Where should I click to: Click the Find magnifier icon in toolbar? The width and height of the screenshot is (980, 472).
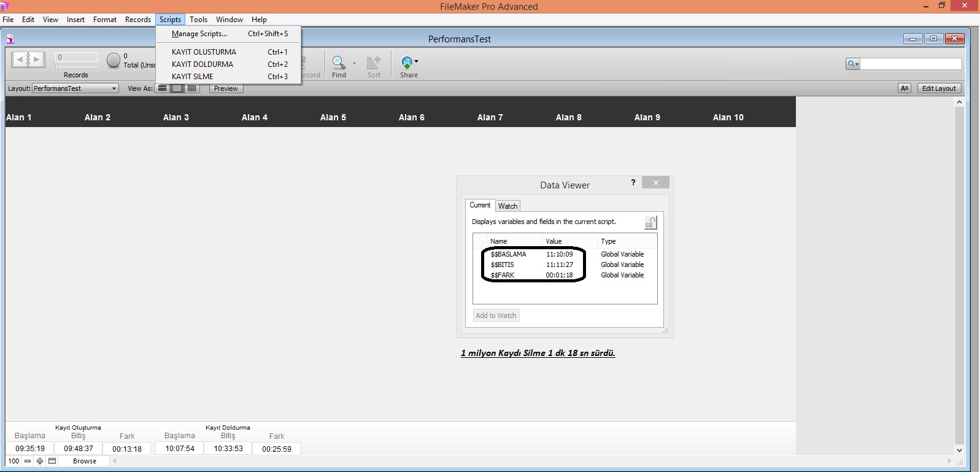[x=338, y=62]
